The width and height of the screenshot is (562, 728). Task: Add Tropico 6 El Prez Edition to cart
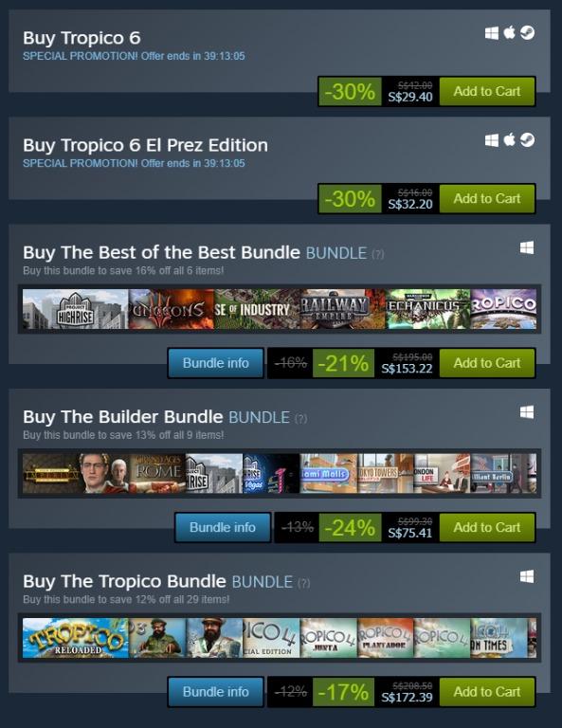coord(487,198)
